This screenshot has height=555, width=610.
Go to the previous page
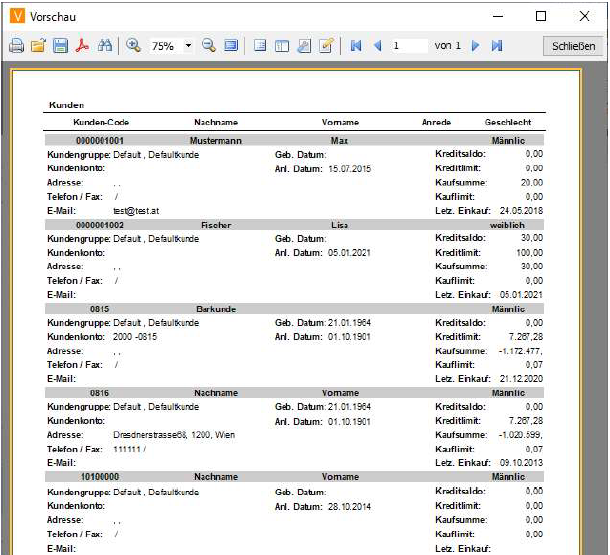click(x=378, y=46)
